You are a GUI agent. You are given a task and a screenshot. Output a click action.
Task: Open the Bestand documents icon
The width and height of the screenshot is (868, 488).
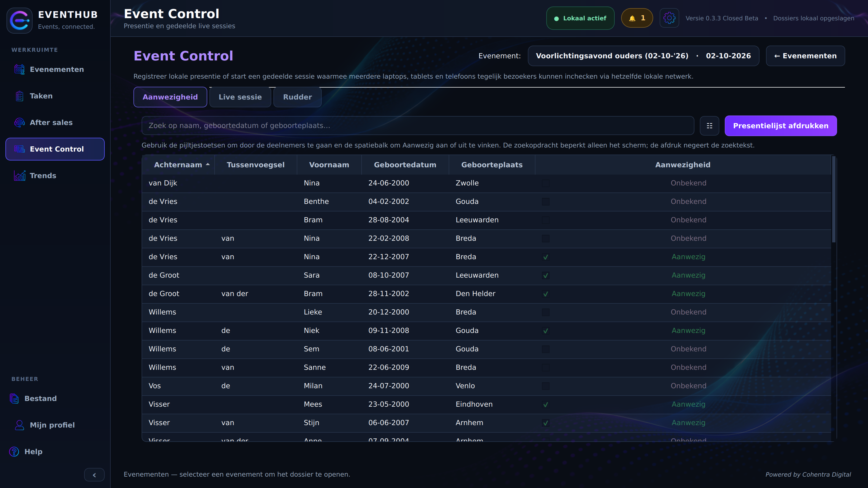[x=14, y=399]
